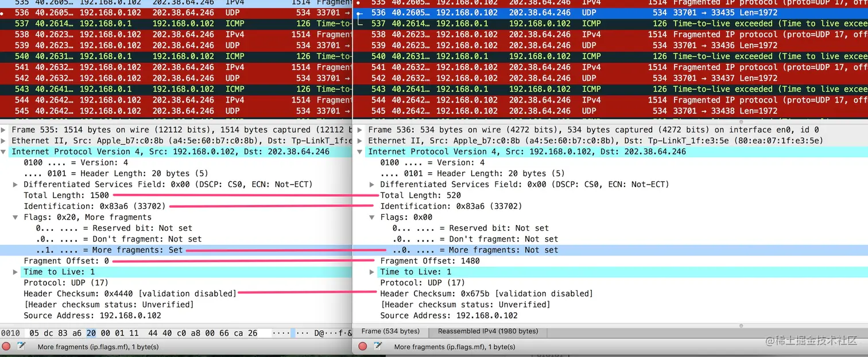Select Source Address line in left window

pos(92,315)
